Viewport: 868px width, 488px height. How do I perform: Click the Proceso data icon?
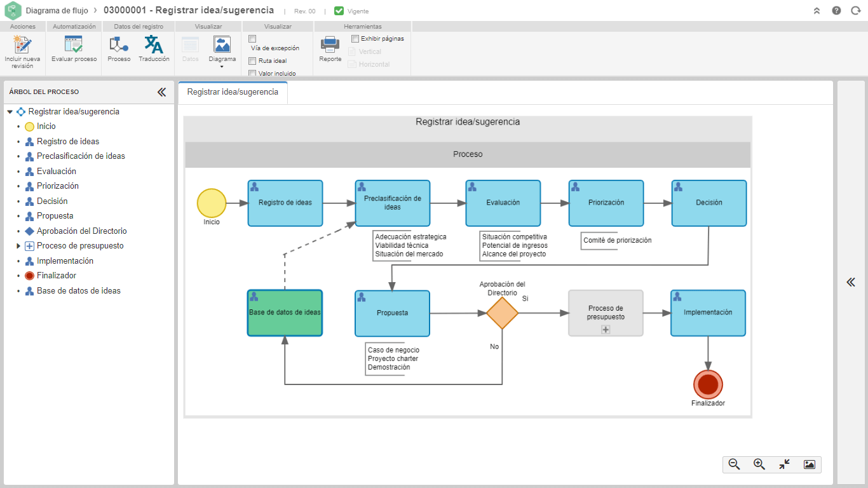tap(119, 44)
